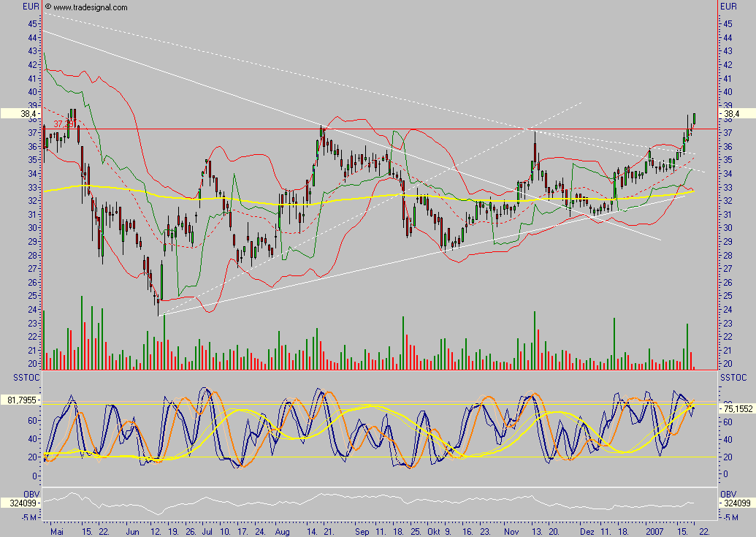The width and height of the screenshot is (756, 537).
Task: Select the Okt month label on date axis
Action: 433,532
